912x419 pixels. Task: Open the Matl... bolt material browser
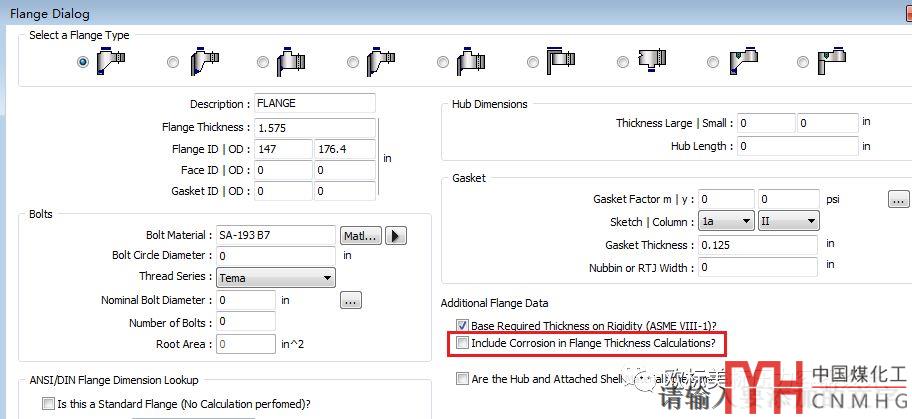click(x=361, y=236)
